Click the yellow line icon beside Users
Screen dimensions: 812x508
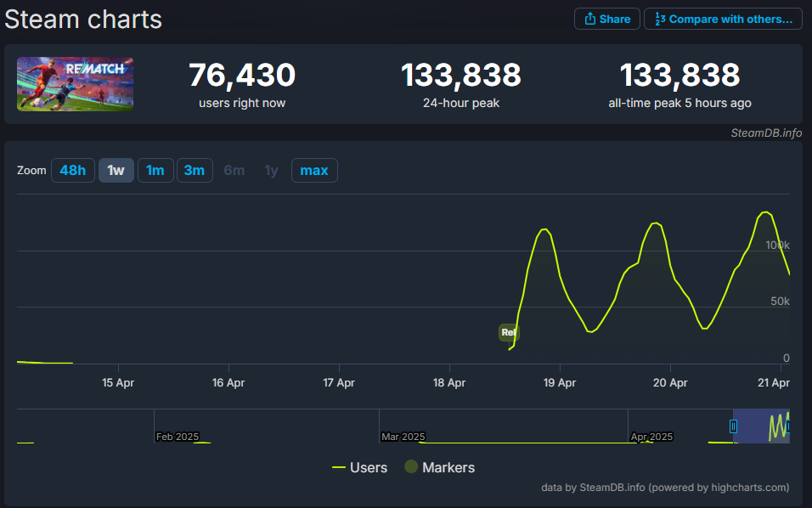pos(338,468)
